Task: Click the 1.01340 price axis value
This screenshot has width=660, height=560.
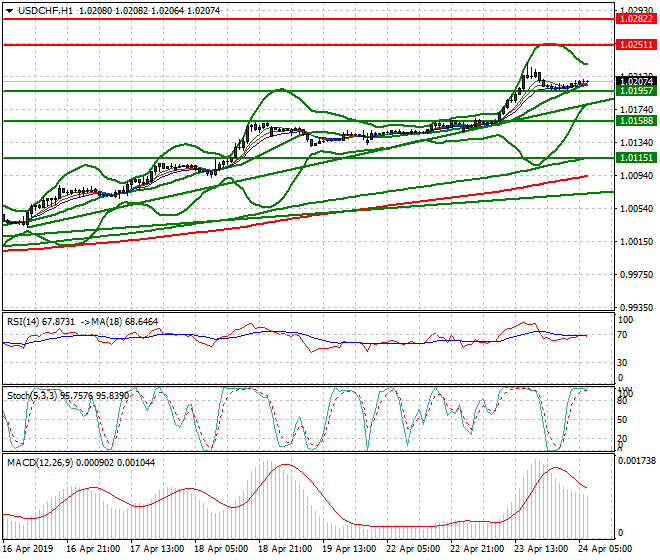Action: tap(637, 143)
